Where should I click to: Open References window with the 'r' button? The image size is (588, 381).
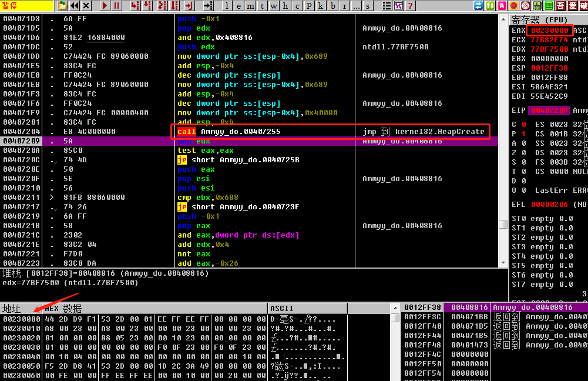point(344,6)
